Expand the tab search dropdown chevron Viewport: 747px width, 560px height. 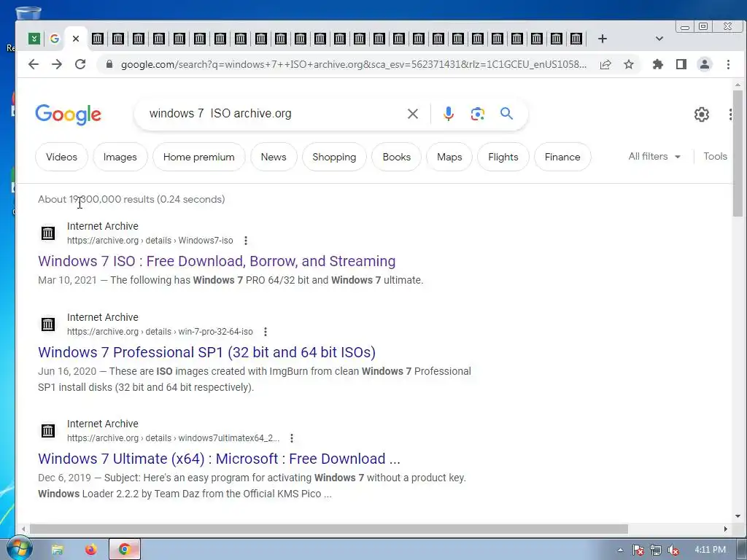(659, 39)
